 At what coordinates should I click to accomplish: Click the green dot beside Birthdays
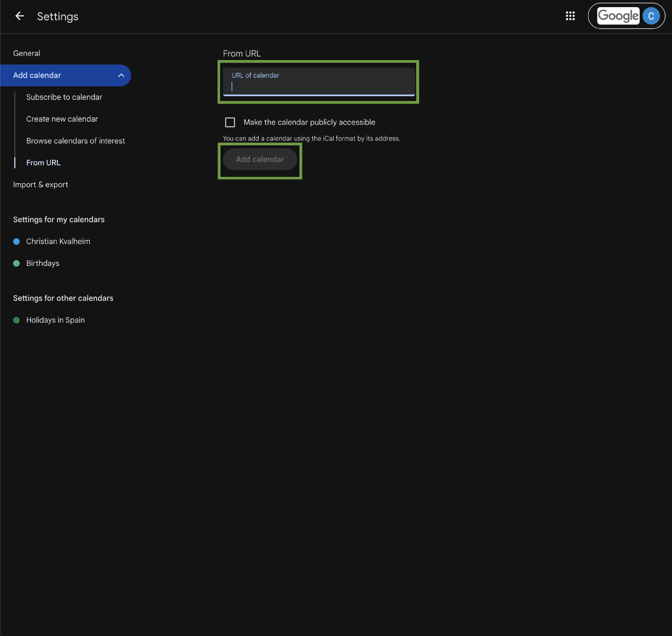coord(16,263)
